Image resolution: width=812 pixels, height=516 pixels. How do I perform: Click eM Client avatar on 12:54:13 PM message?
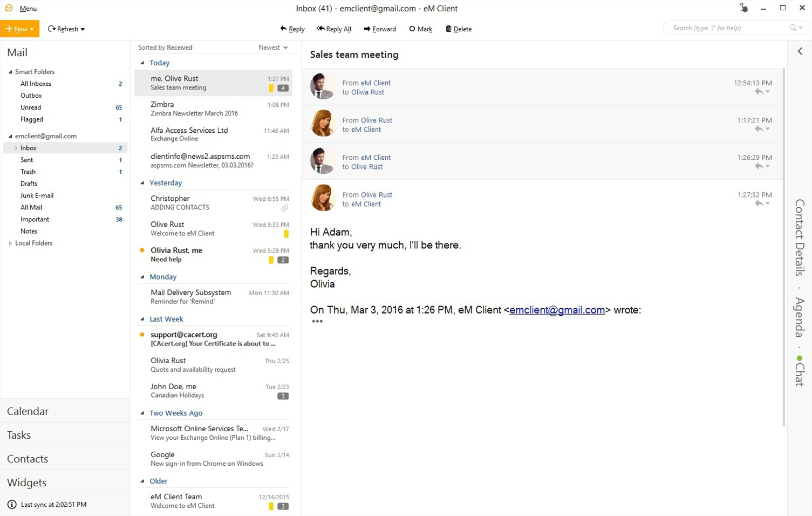[323, 86]
